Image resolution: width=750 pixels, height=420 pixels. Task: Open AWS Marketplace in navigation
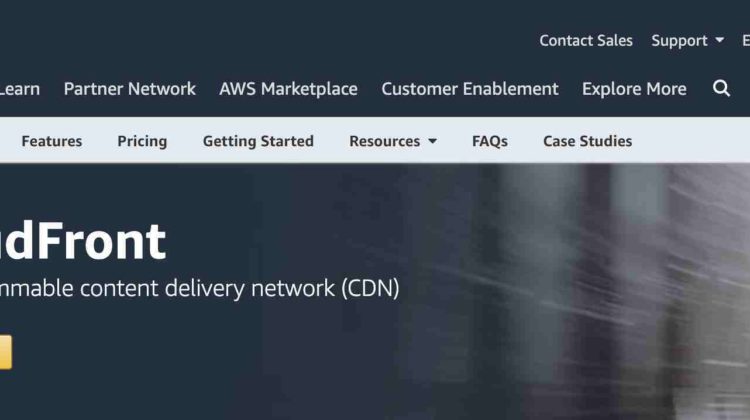pos(288,89)
